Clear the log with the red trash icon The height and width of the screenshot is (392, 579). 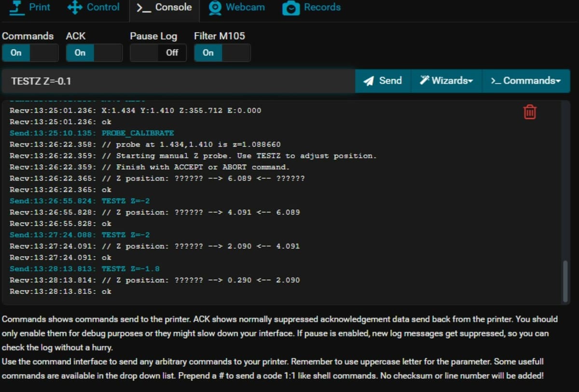click(530, 112)
